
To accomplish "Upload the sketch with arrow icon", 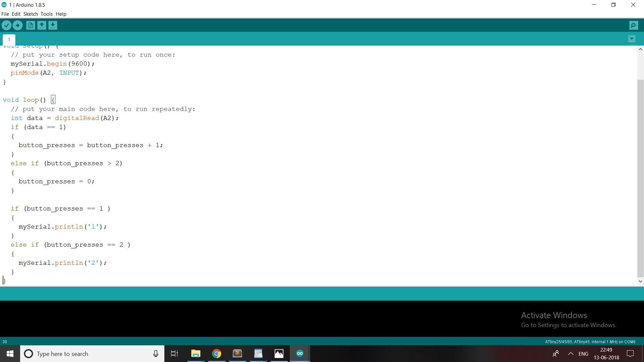I will [x=17, y=25].
